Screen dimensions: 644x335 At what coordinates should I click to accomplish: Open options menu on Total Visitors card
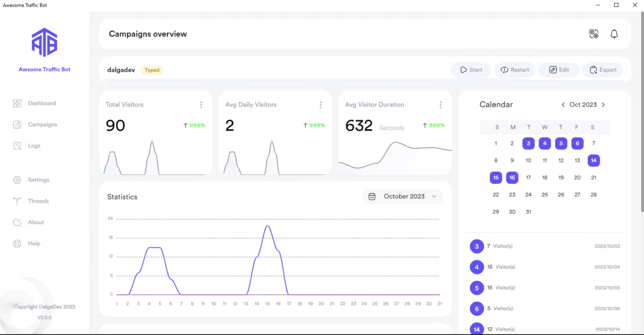pos(201,104)
